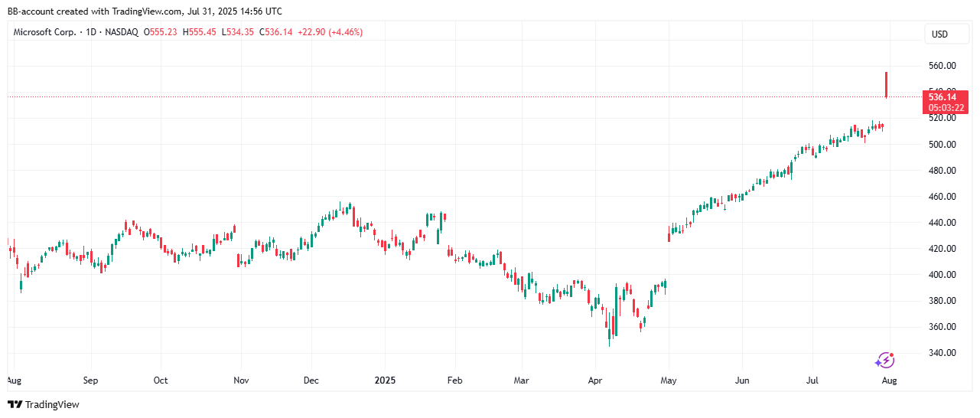Click the Jun label on time axis
The width and height of the screenshot is (980, 418).
tap(741, 380)
